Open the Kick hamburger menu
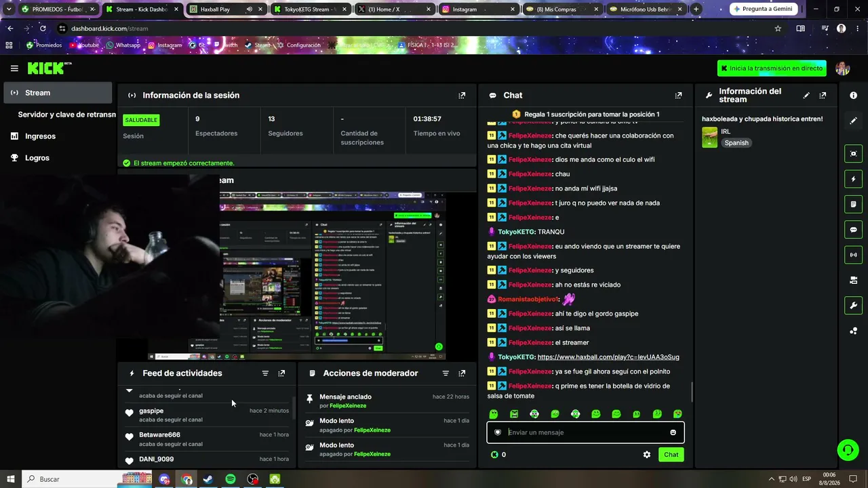Screen dimensions: 868x488 (x=14, y=68)
